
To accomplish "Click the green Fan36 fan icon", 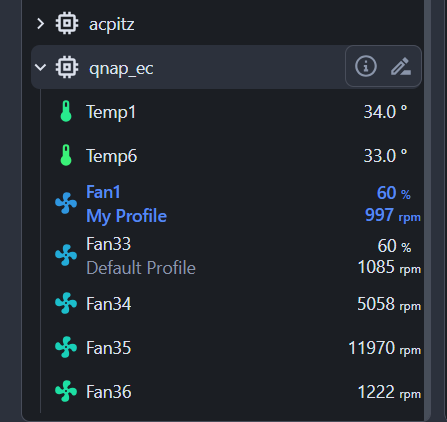I will point(66,391).
